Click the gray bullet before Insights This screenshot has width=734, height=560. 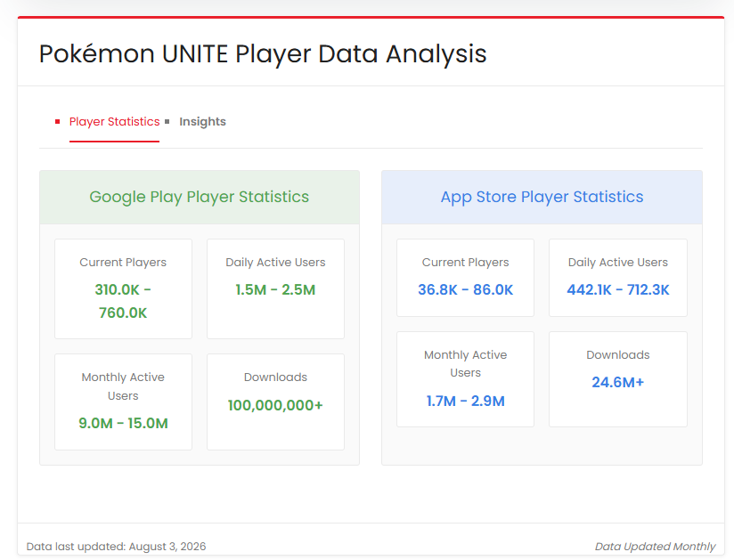[167, 122]
